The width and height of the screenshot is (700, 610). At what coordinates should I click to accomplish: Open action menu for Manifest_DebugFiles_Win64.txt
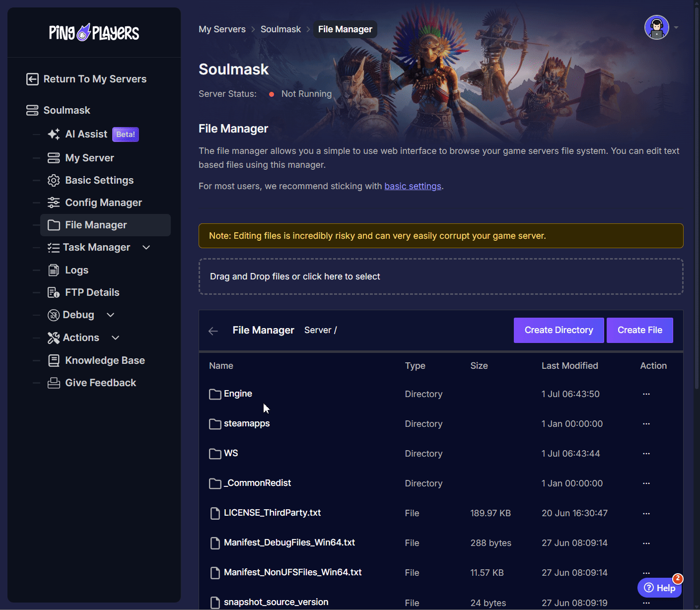(x=646, y=543)
